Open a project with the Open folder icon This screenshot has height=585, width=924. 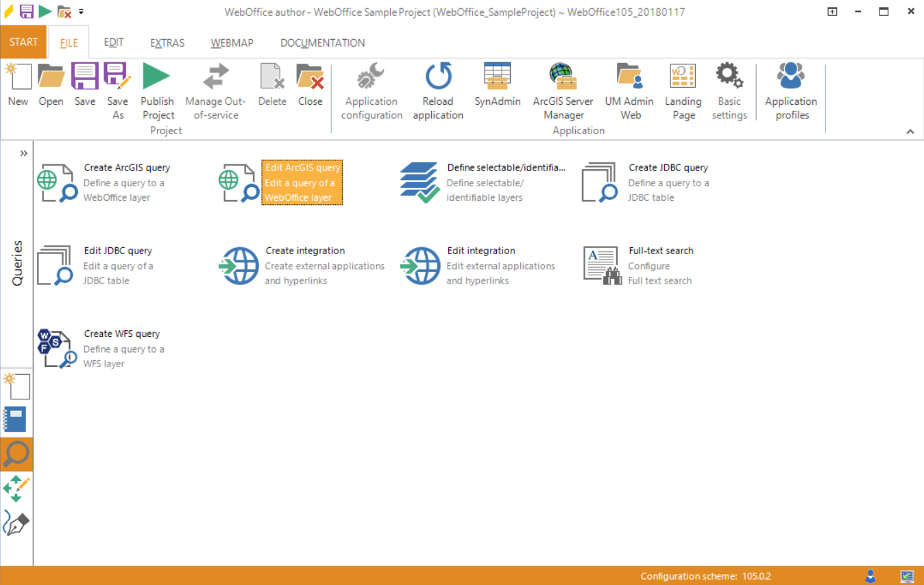pyautogui.click(x=51, y=76)
